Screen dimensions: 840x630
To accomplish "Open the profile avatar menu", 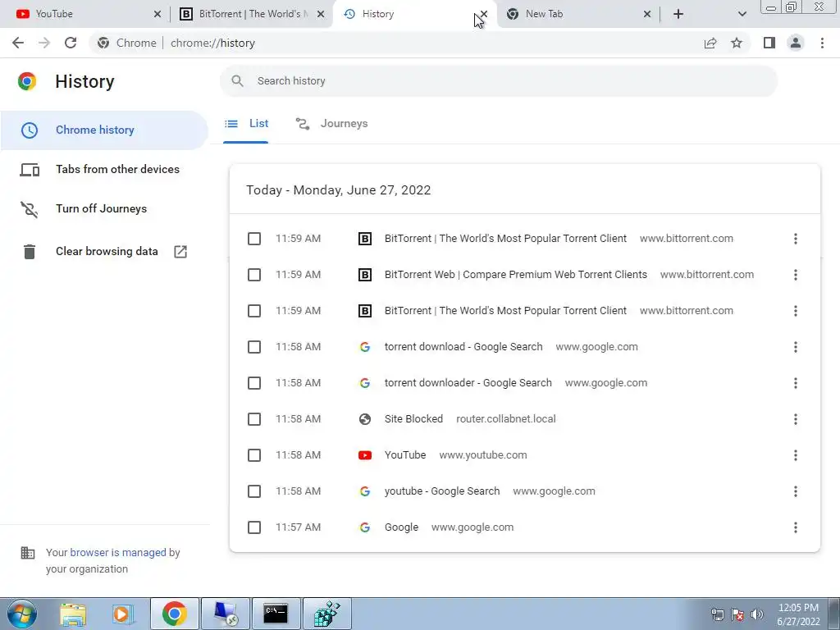I will point(796,43).
